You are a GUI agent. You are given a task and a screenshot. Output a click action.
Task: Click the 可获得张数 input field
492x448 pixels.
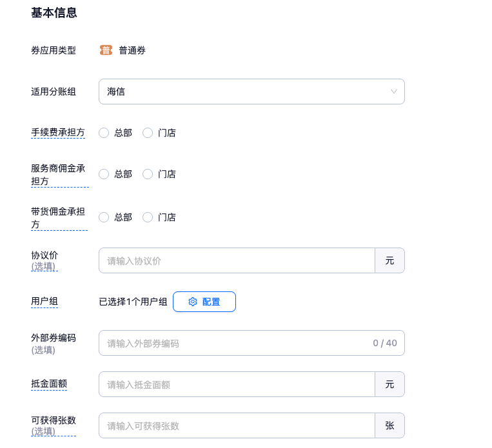coord(236,425)
